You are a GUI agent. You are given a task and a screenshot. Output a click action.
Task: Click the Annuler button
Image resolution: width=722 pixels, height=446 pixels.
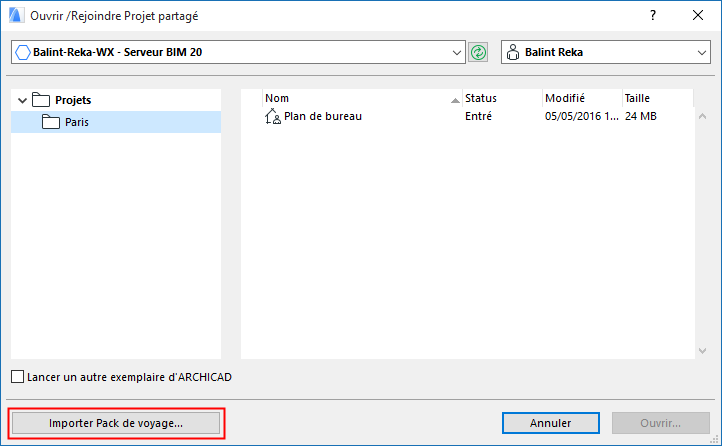coord(551,423)
